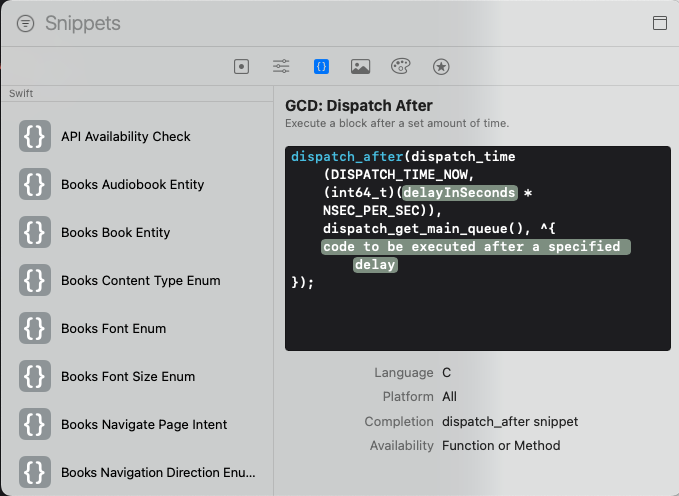The width and height of the screenshot is (679, 496).
Task: Select the Snippets library tab
Action: 321,67
